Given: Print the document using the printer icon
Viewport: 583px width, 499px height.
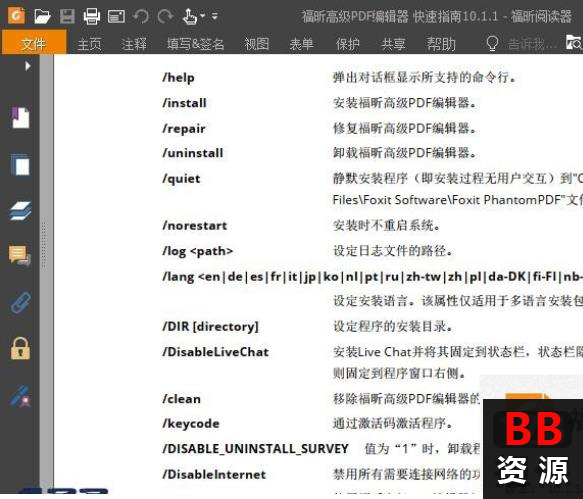Looking at the screenshot, I should (x=91, y=16).
